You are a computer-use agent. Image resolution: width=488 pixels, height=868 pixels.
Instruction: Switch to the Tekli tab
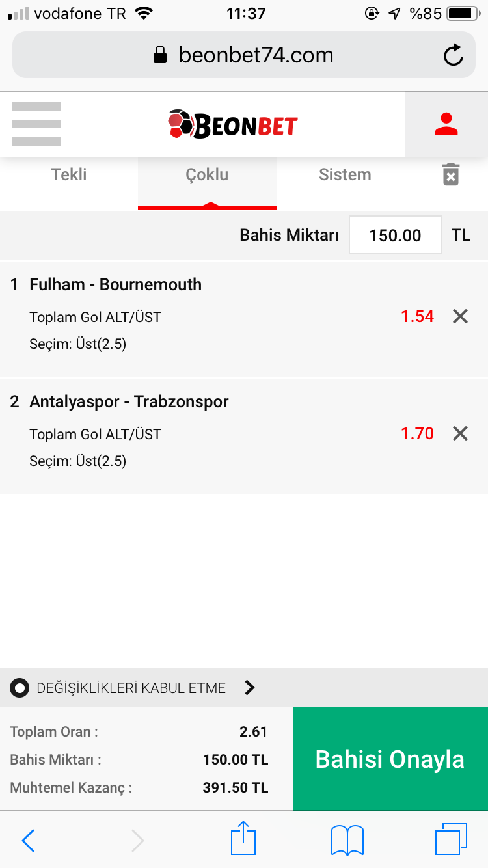(69, 175)
